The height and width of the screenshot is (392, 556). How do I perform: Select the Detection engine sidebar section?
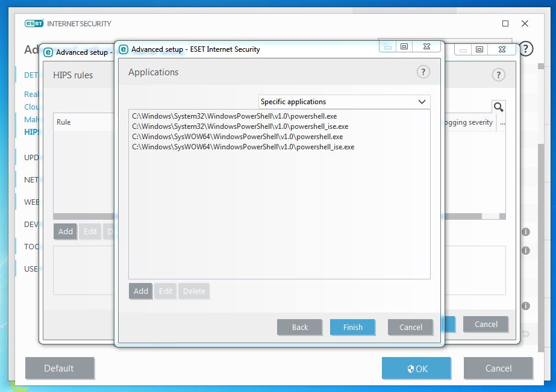pos(31,75)
